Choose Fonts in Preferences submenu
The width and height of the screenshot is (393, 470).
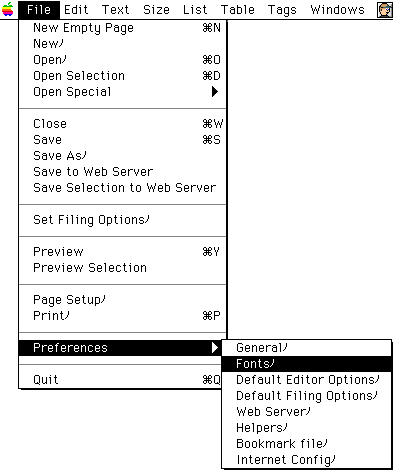[306, 364]
